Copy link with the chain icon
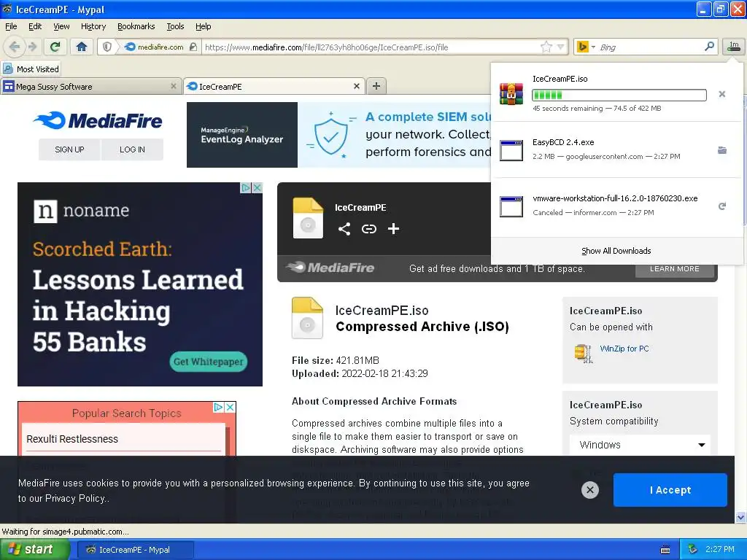This screenshot has width=747, height=560. click(x=368, y=229)
